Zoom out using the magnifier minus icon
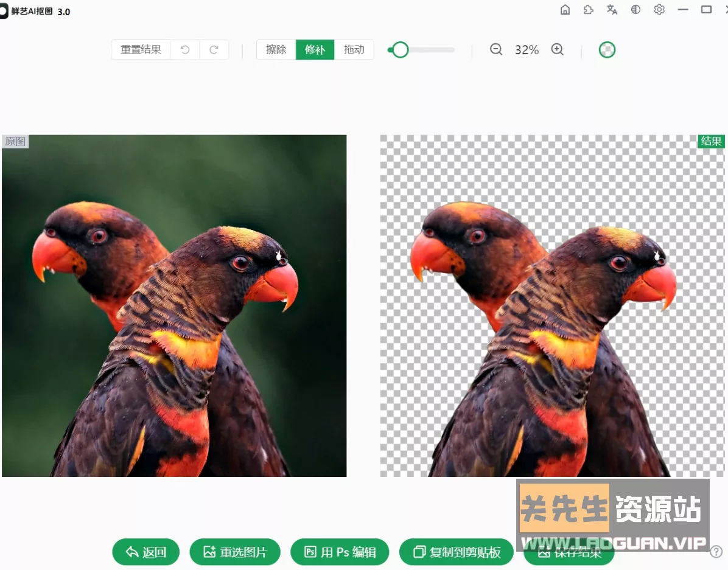Screen dimensions: 728x570 [x=496, y=50]
